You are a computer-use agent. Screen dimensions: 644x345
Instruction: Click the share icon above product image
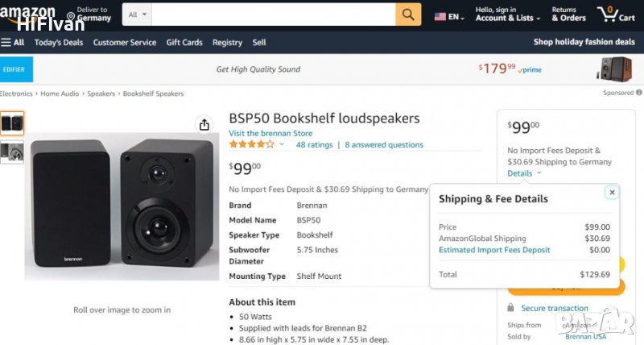click(204, 125)
